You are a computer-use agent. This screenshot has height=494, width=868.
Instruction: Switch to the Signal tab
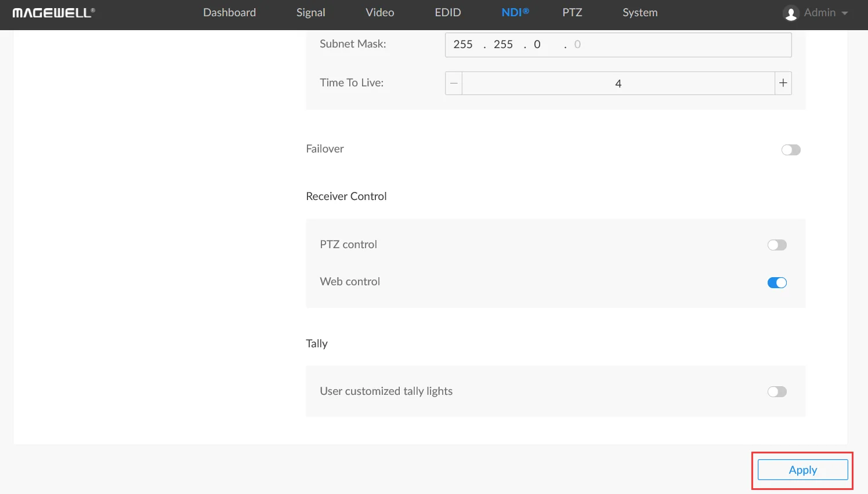point(310,13)
